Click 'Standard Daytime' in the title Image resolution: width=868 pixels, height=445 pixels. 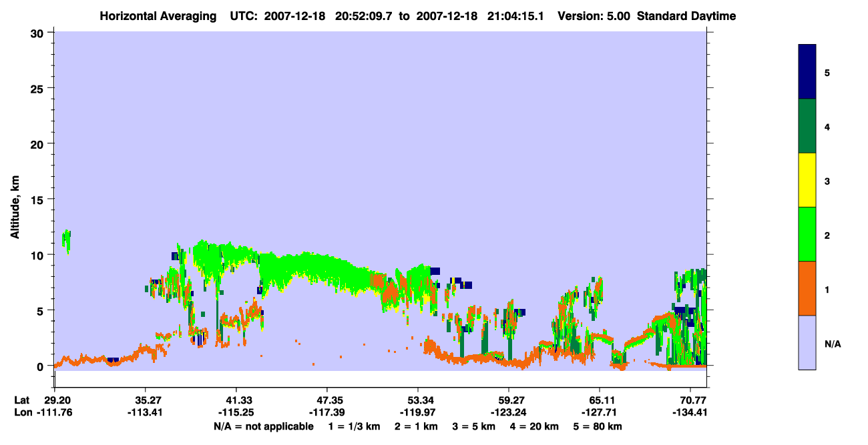click(x=686, y=16)
